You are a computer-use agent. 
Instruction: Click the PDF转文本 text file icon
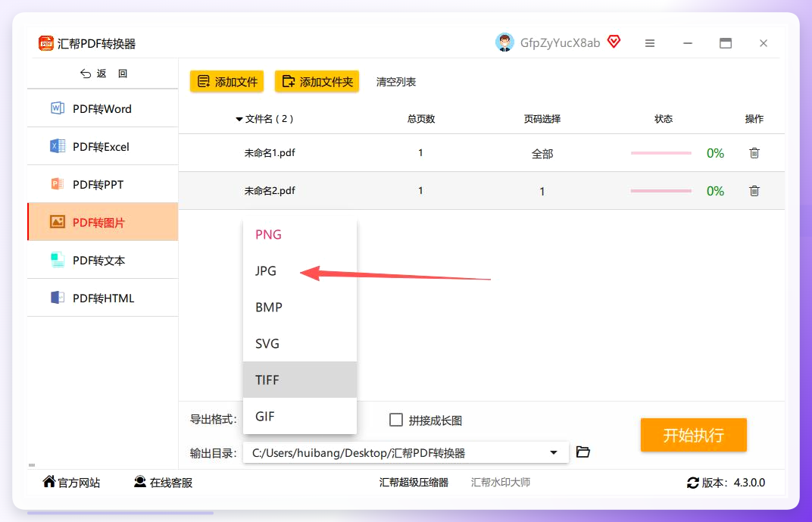point(58,259)
